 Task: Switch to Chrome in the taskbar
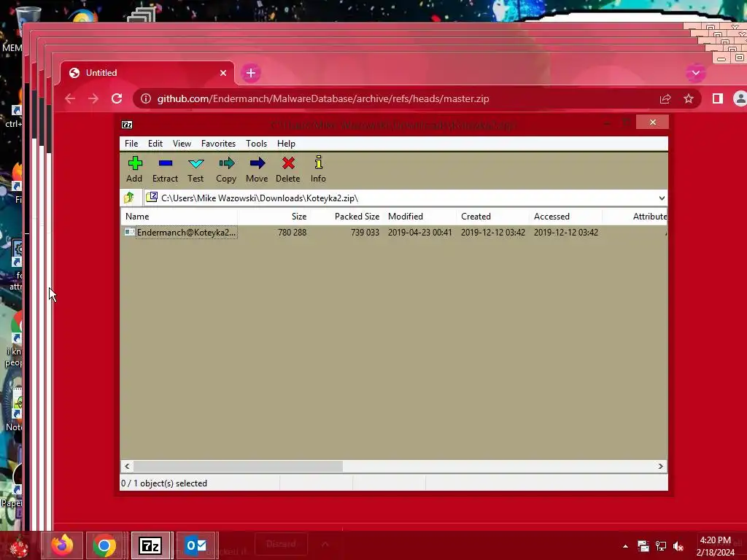click(104, 545)
